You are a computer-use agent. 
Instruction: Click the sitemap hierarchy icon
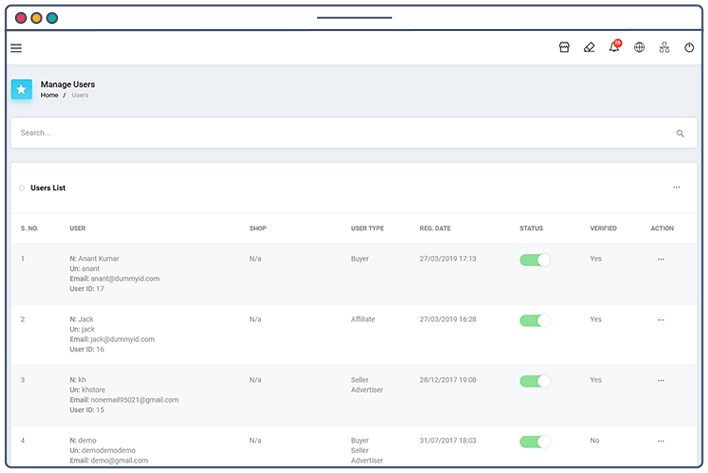pyautogui.click(x=664, y=47)
